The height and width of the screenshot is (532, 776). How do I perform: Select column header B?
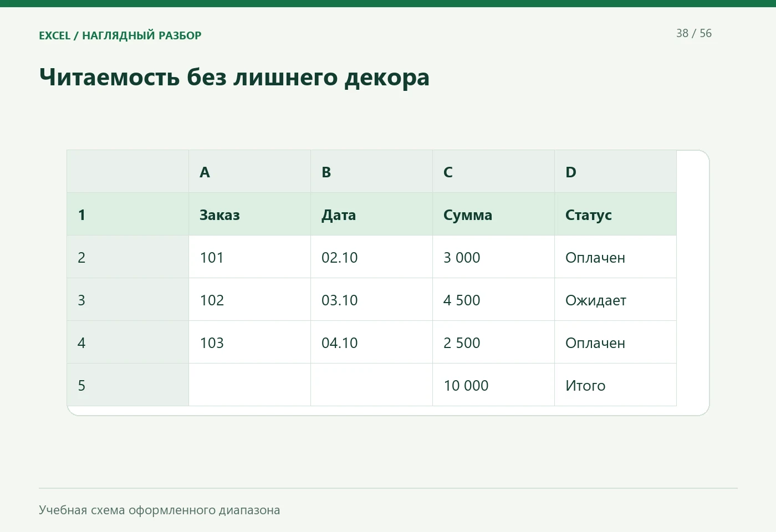pos(371,172)
